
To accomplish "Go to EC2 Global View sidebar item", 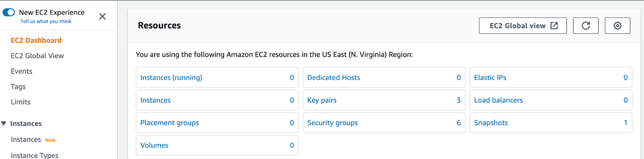I will point(37,56).
